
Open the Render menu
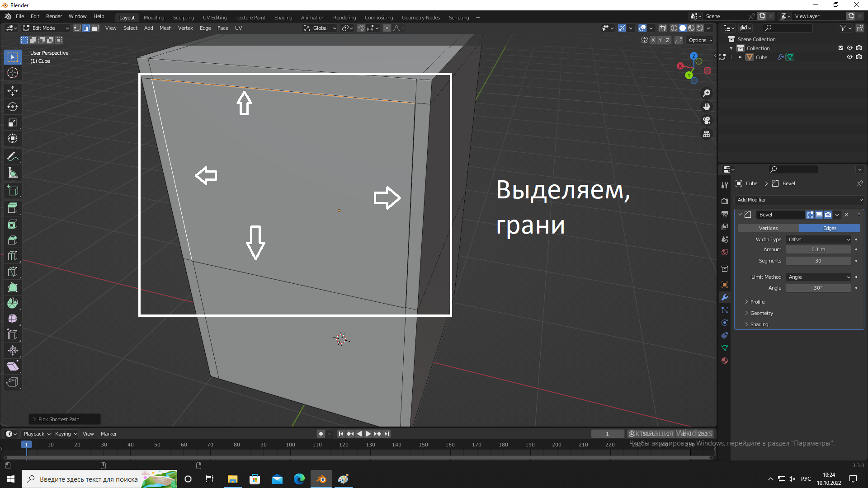[54, 16]
